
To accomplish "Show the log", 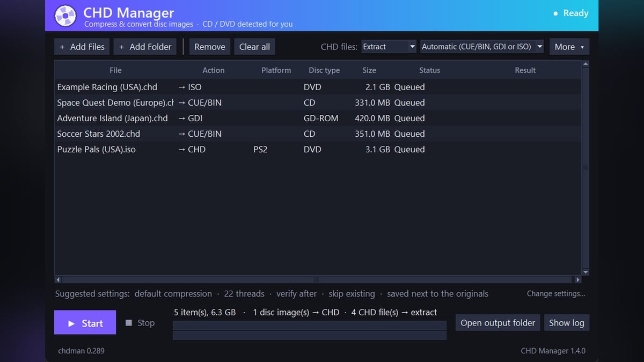I will tap(566, 323).
